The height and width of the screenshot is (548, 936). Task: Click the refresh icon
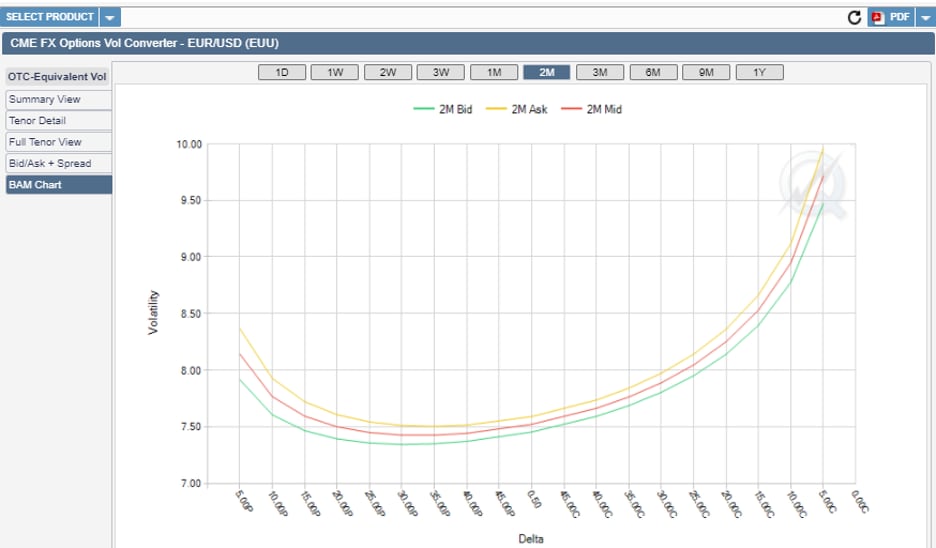coord(854,17)
